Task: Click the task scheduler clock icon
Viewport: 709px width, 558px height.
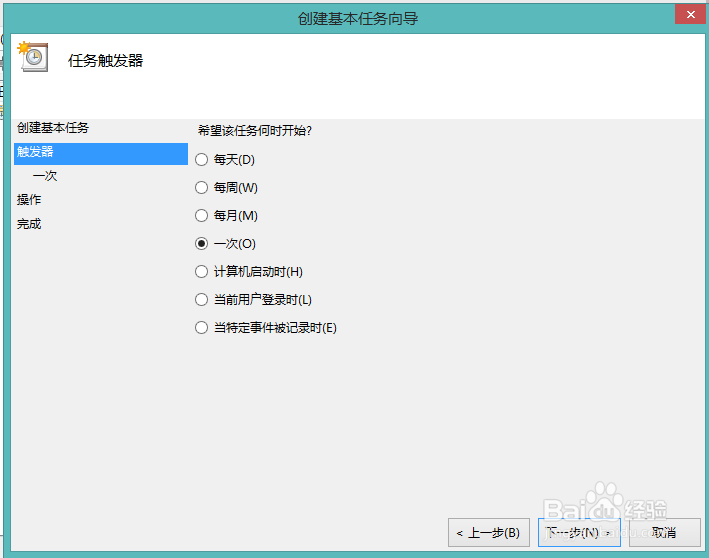Action: (x=33, y=57)
